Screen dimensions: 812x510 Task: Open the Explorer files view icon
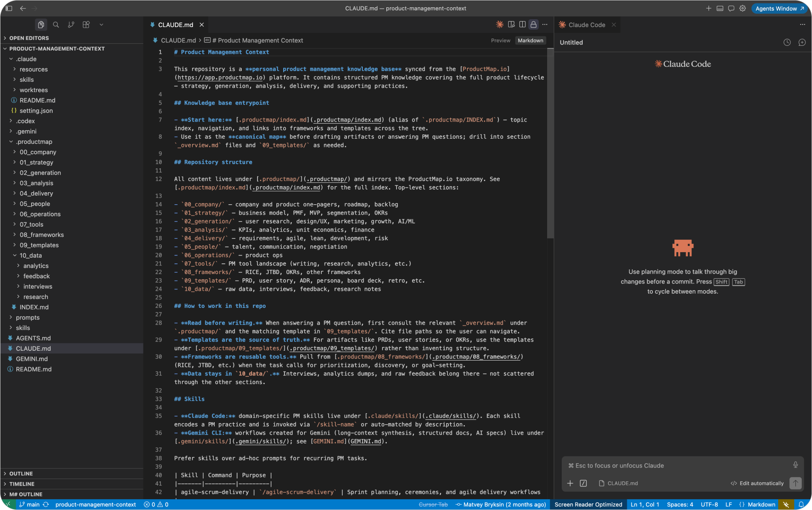(x=41, y=25)
